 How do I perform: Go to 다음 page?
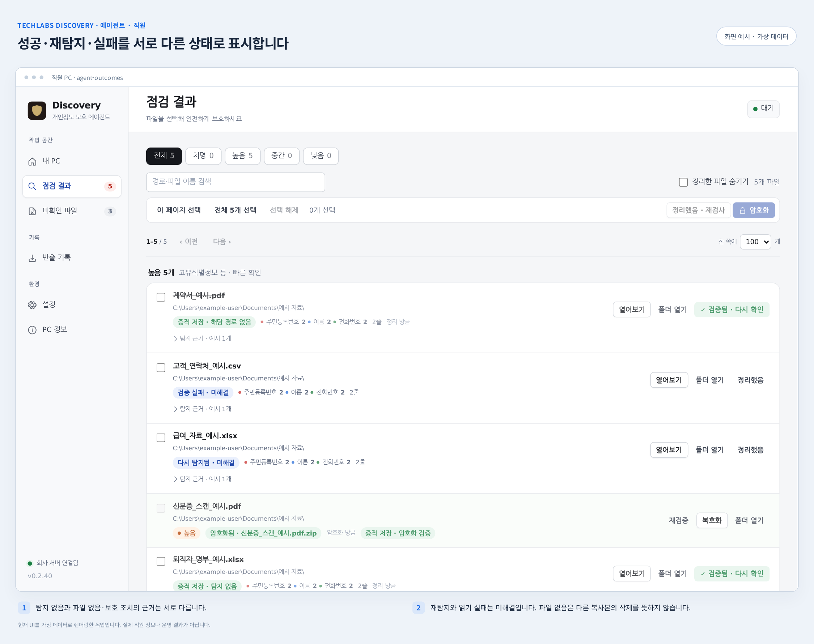click(222, 242)
